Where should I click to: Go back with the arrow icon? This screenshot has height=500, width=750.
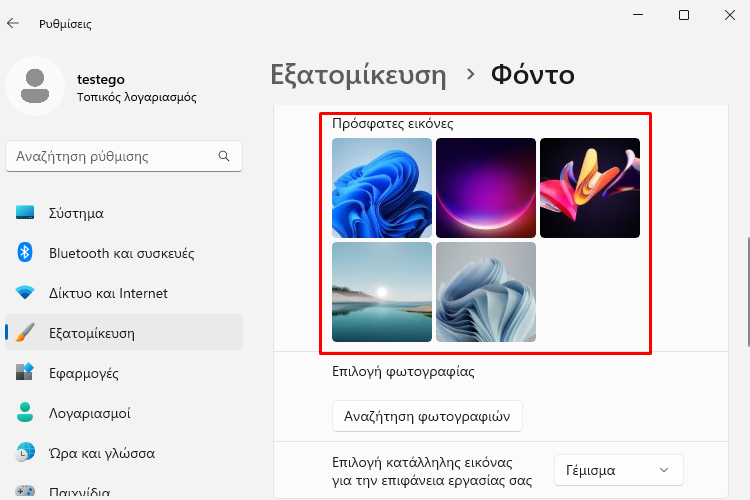click(13, 23)
